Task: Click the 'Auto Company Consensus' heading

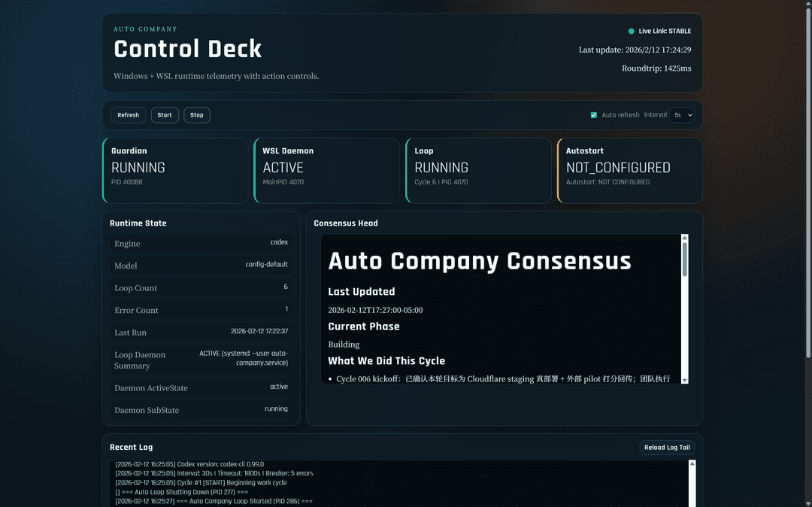Action: point(480,260)
